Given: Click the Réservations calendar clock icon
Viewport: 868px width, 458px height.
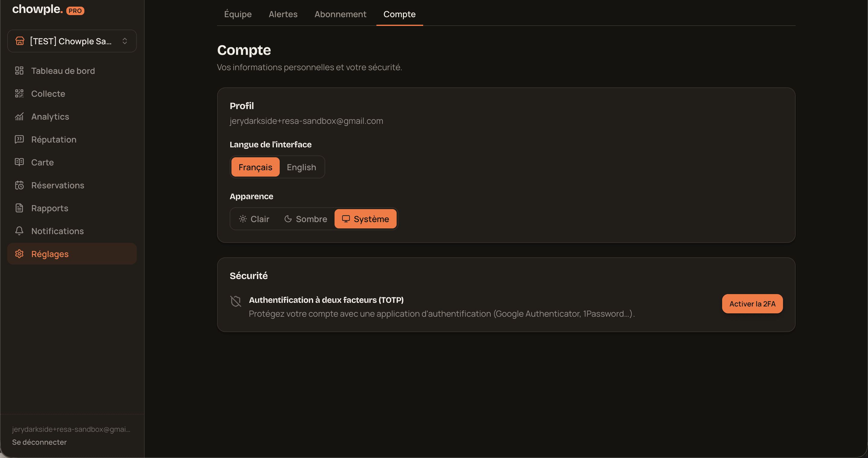Looking at the screenshot, I should (x=19, y=185).
